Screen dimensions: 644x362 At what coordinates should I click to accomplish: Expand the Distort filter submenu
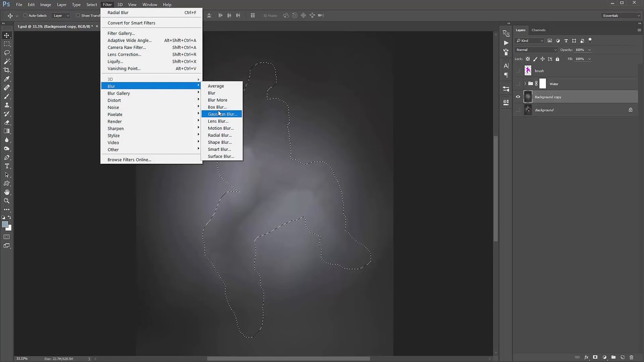pyautogui.click(x=151, y=100)
